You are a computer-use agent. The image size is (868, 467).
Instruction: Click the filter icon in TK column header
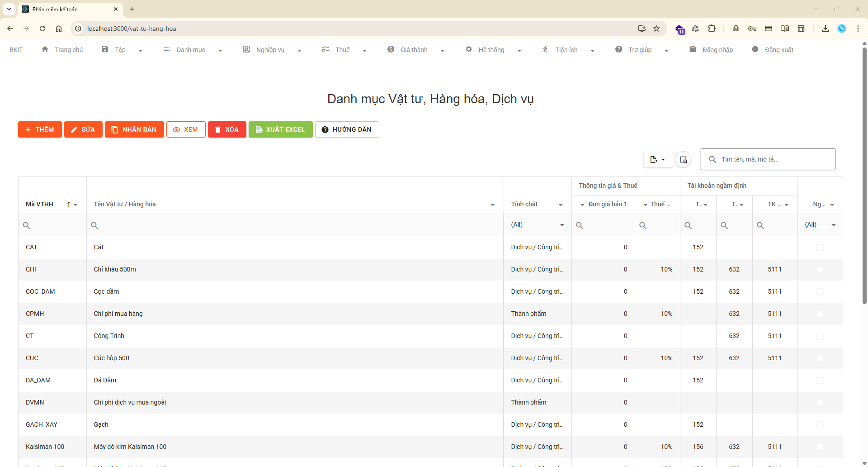787,204
